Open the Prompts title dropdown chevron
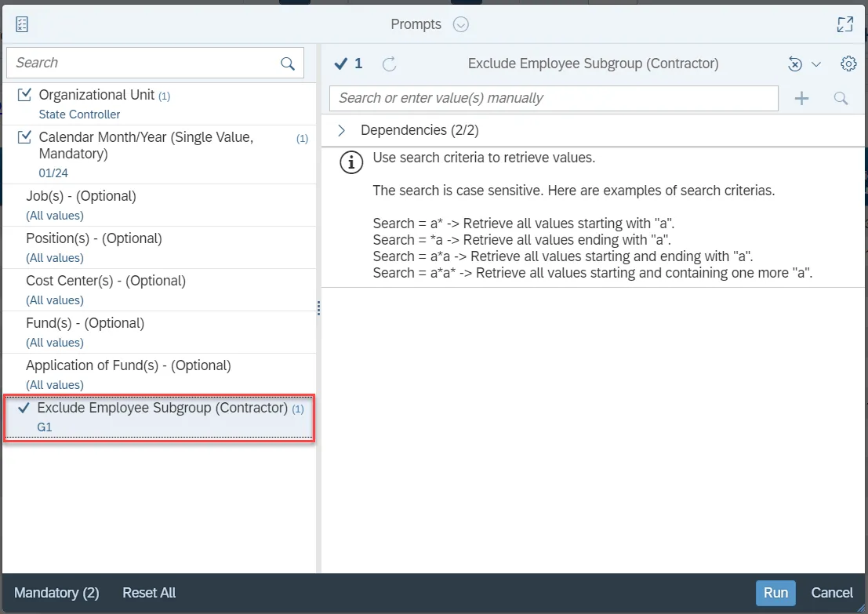Image resolution: width=868 pixels, height=614 pixels. pos(461,24)
